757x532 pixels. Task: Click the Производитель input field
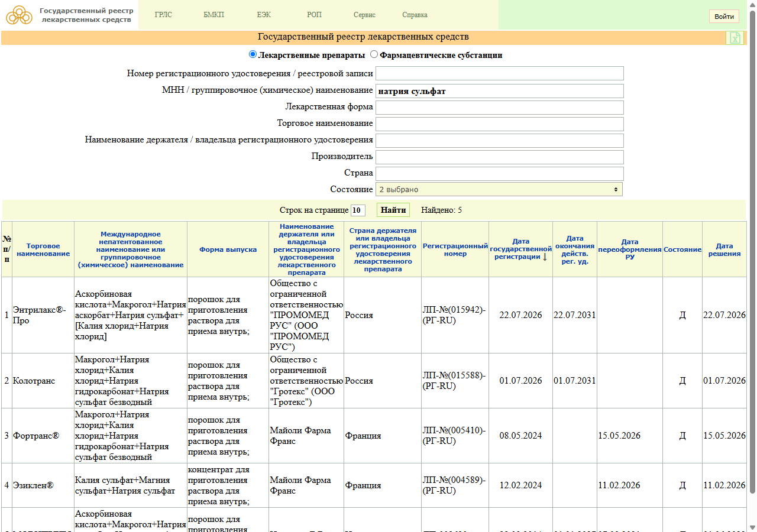click(499, 157)
